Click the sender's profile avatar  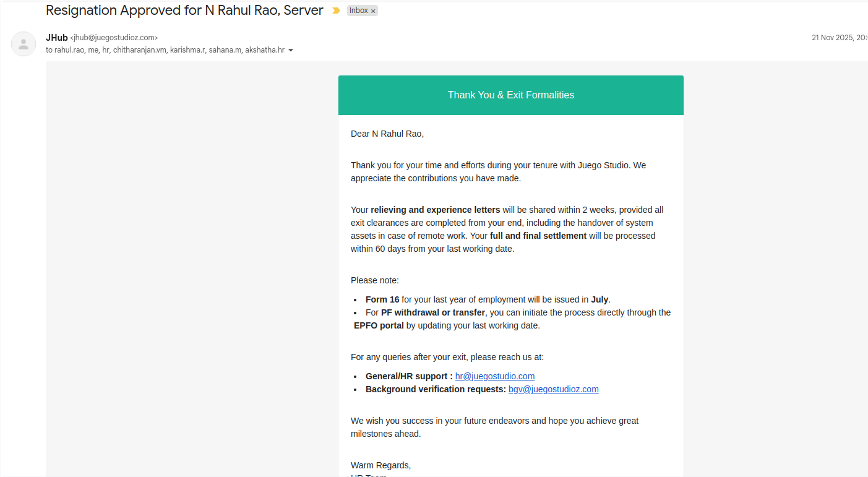pyautogui.click(x=24, y=44)
